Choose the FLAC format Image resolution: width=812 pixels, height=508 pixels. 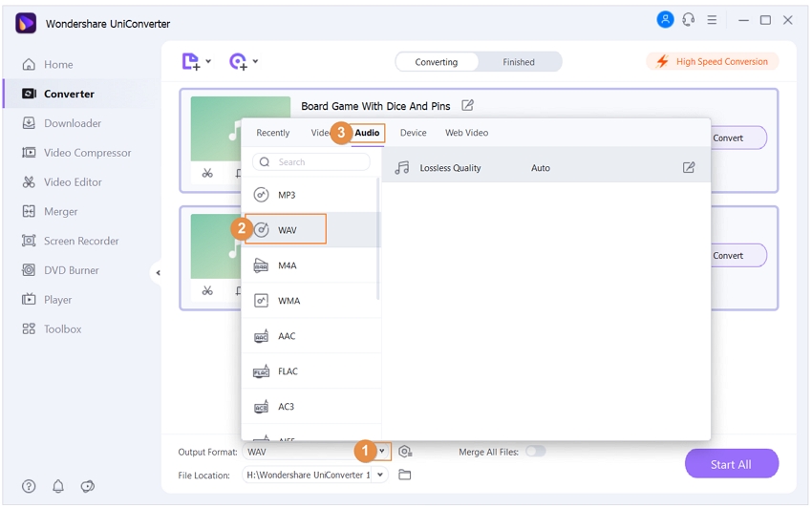pyautogui.click(x=310, y=370)
